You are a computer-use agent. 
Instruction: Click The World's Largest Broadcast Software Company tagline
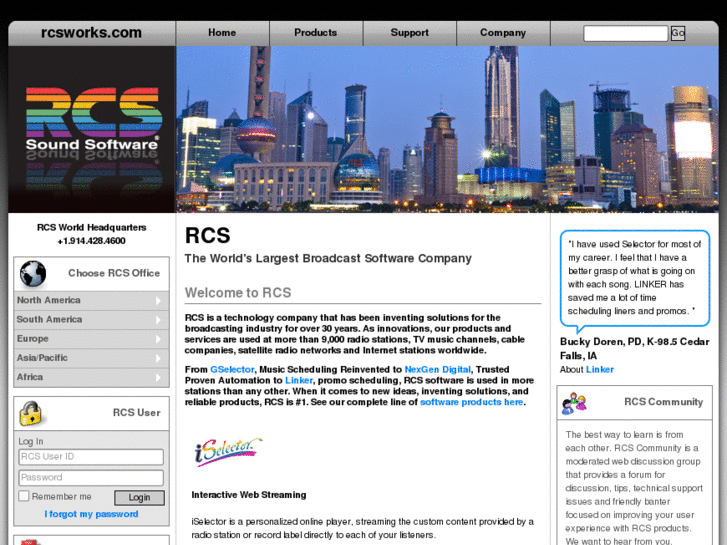coord(328,258)
